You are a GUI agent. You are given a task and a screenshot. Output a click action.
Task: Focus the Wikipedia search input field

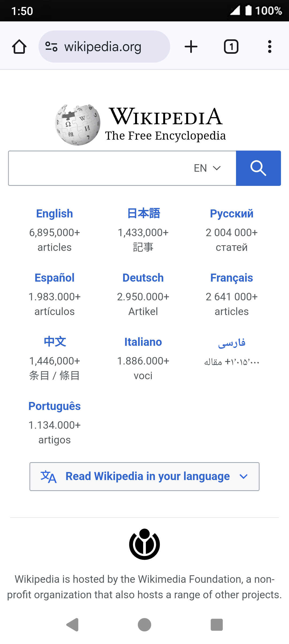pyautogui.click(x=99, y=168)
